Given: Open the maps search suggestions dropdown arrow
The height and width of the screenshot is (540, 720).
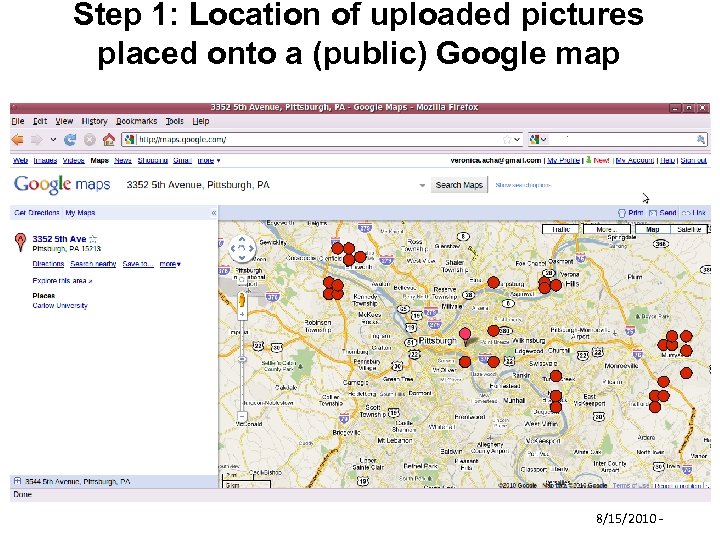Looking at the screenshot, I should click(422, 186).
